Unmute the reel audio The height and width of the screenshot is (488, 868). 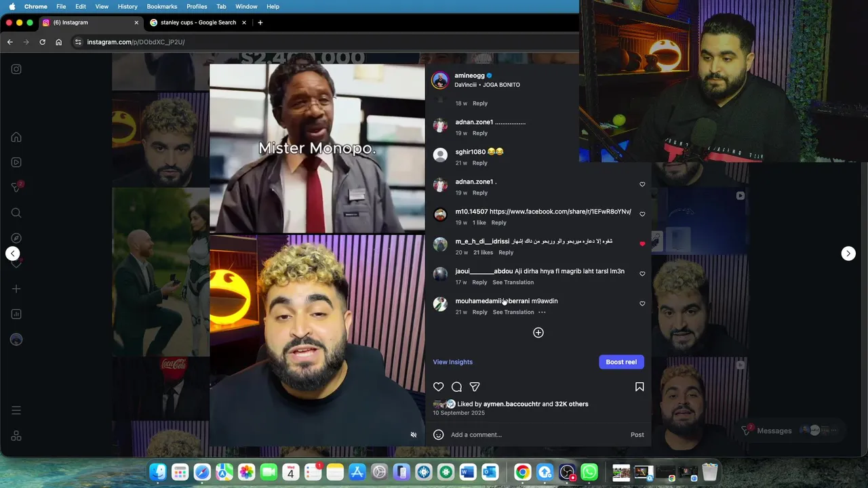[x=414, y=435]
